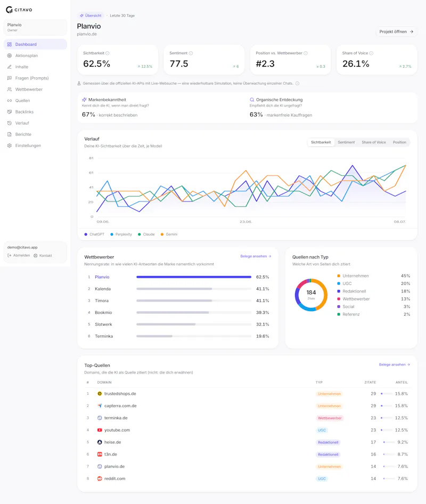Screen dimensions: 426x504
Task: Click the Terminka 19.6% competitor bar
Action: pos(194,336)
